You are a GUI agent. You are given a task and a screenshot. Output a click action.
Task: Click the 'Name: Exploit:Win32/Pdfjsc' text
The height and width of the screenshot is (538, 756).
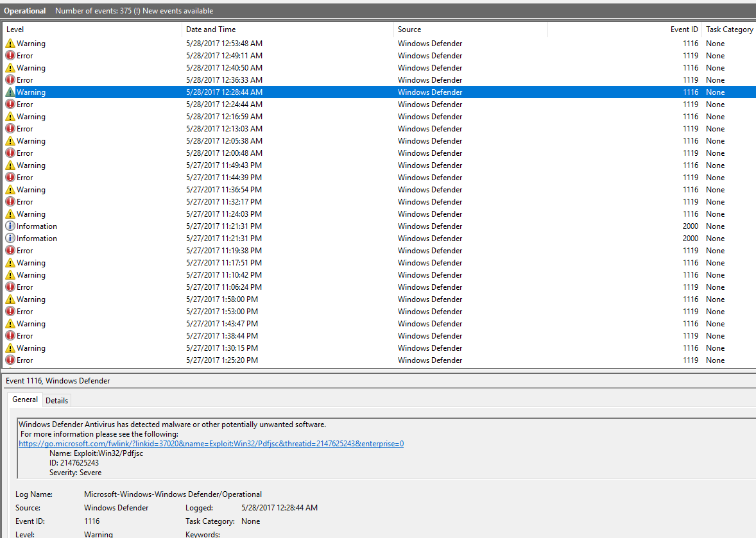(96, 453)
